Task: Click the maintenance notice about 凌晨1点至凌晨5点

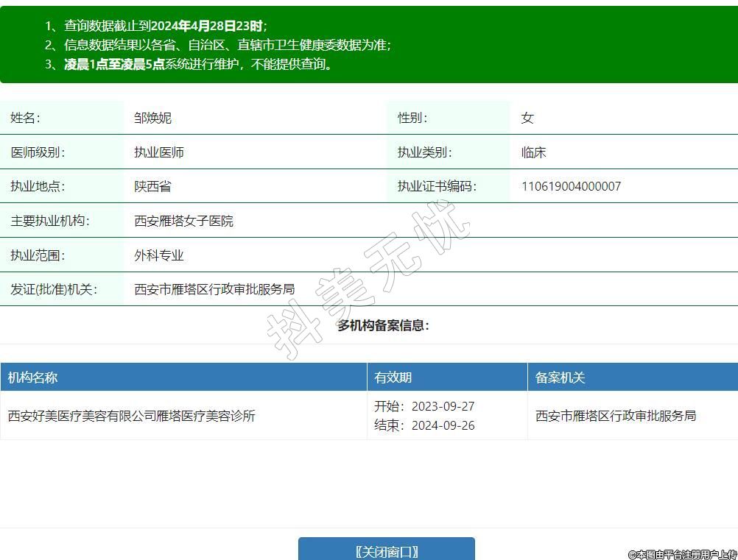Action: [x=199, y=64]
